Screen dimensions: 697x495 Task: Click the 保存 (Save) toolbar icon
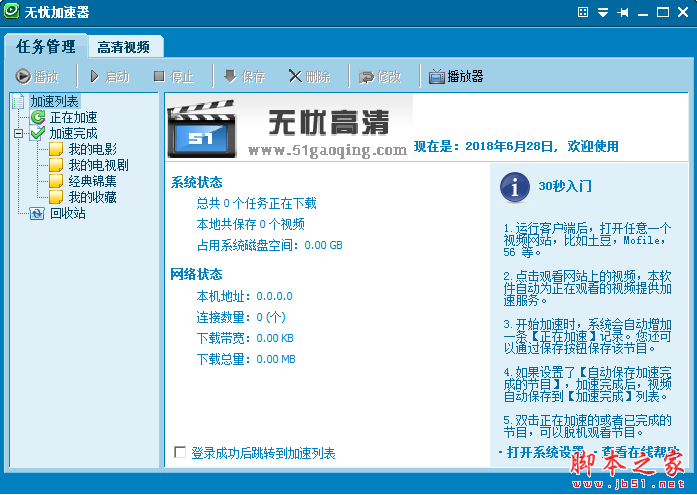pos(230,76)
